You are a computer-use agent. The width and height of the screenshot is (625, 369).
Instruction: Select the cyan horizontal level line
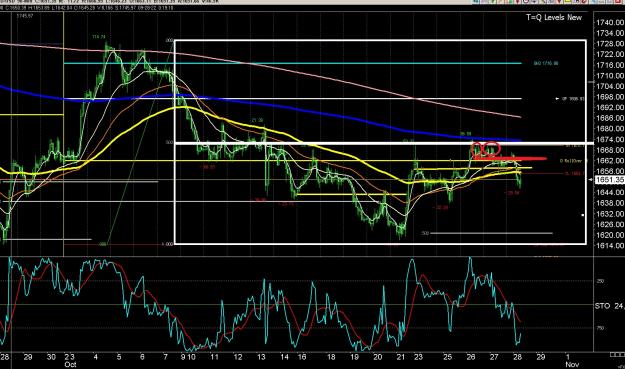click(293, 63)
